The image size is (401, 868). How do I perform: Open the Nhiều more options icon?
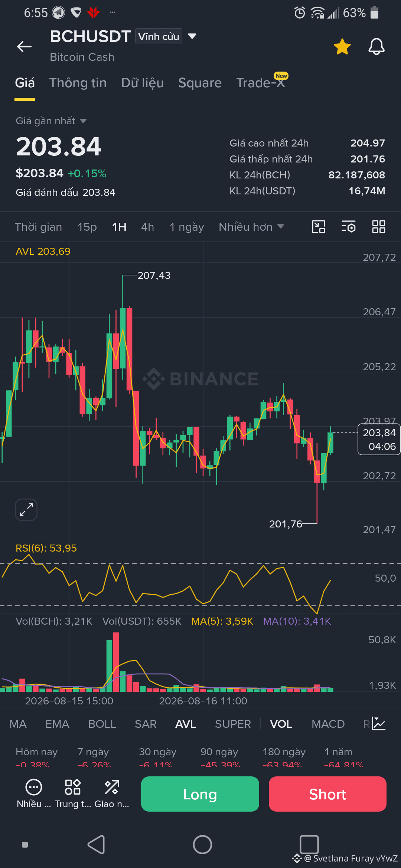coord(34,793)
